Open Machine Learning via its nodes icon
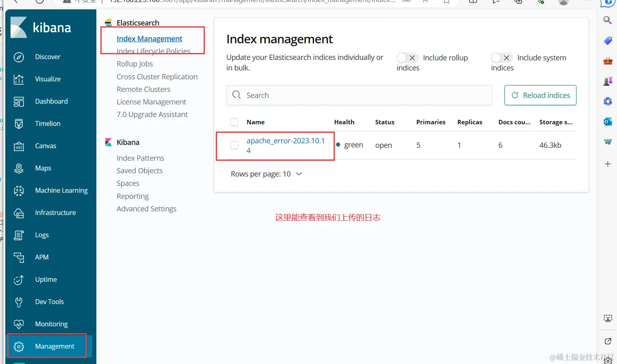This screenshot has width=617, height=364. [19, 191]
